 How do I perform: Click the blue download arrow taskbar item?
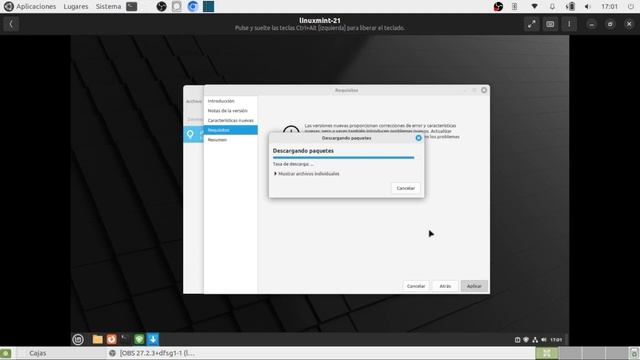[x=153, y=339]
